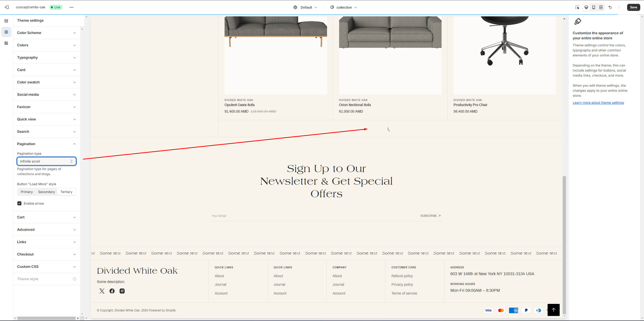
Task: Open the collection template selector
Action: tap(344, 7)
